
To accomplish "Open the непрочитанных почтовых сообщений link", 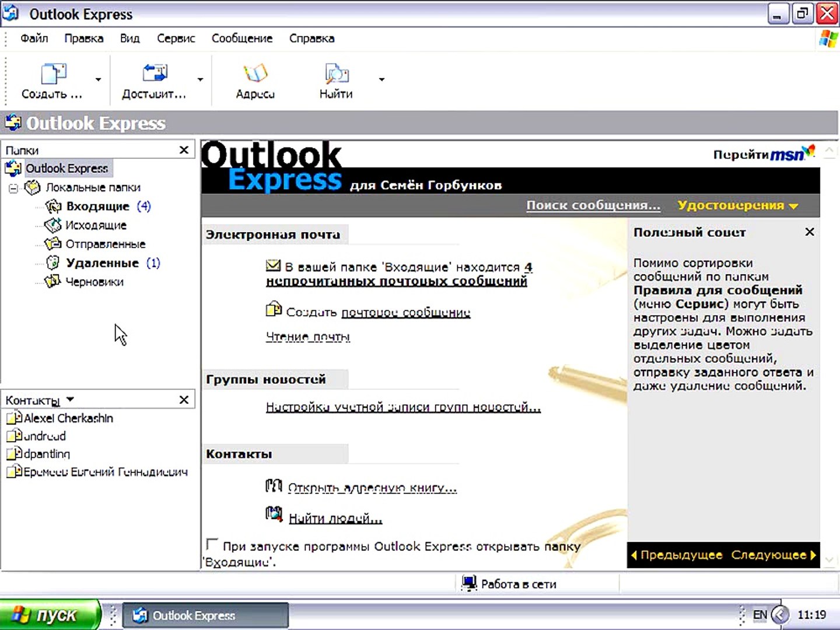I will click(x=397, y=281).
